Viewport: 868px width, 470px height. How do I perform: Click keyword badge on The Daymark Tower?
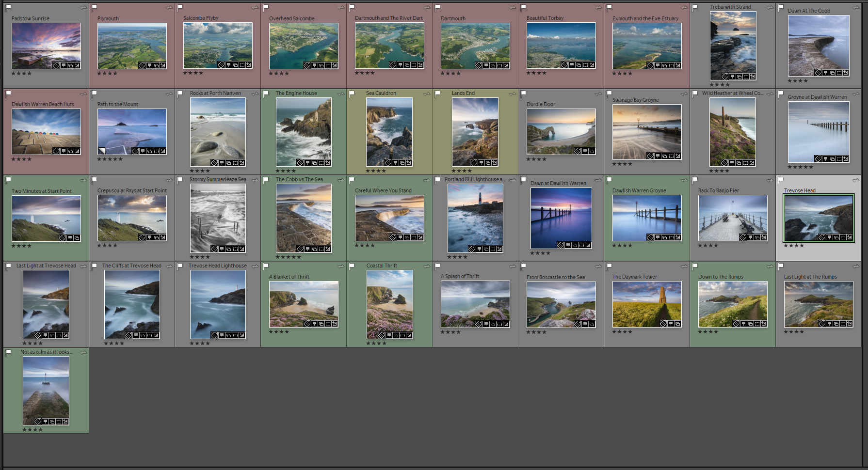click(x=663, y=323)
